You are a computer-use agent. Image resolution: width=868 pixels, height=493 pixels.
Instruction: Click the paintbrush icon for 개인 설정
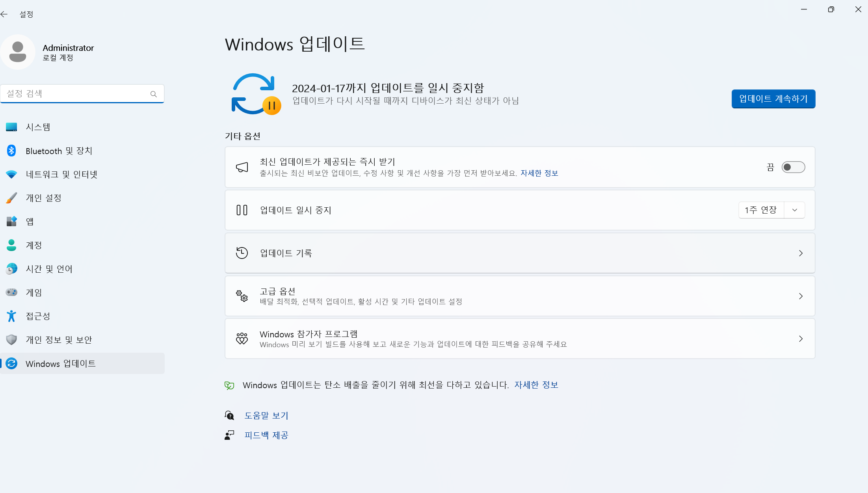[x=11, y=198]
